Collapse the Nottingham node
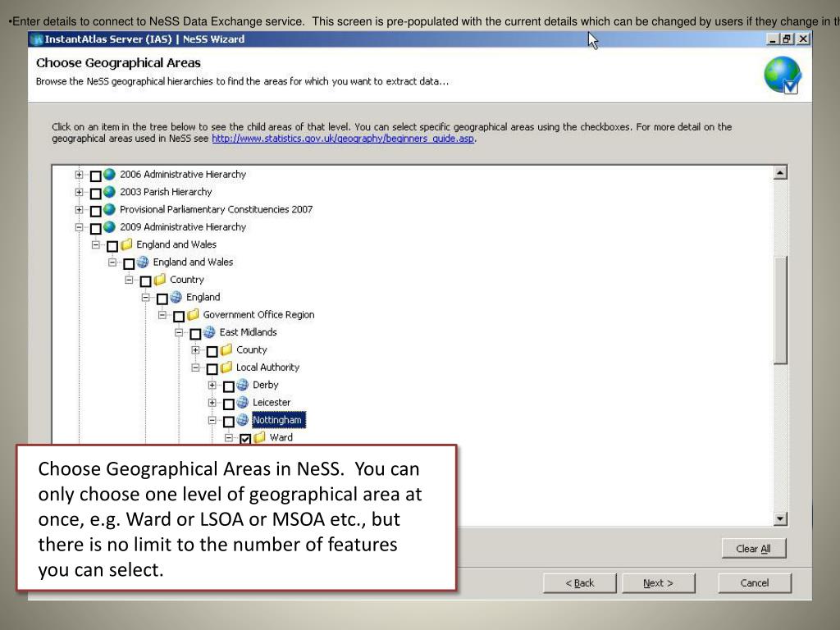 point(212,420)
